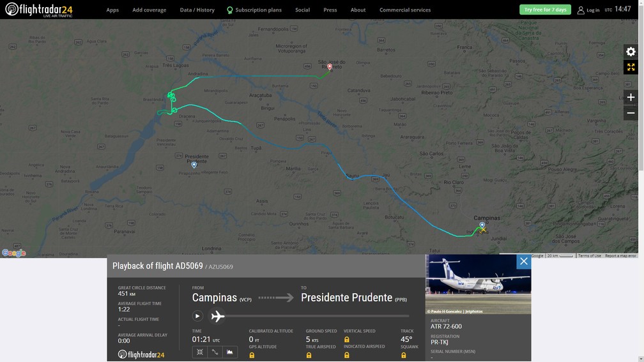
Task: Click the lock icon under True Airspeed
Action: (309, 356)
